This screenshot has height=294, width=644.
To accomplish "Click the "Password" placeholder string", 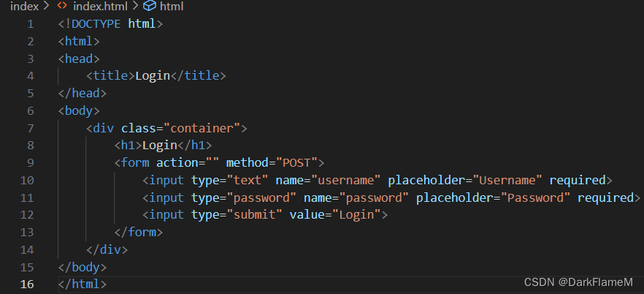I will pos(535,197).
